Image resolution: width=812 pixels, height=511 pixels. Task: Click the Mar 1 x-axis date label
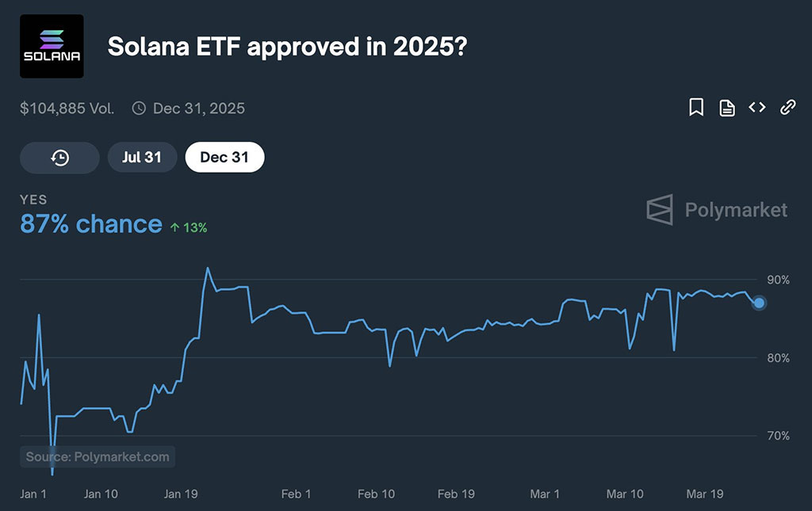[x=545, y=494]
